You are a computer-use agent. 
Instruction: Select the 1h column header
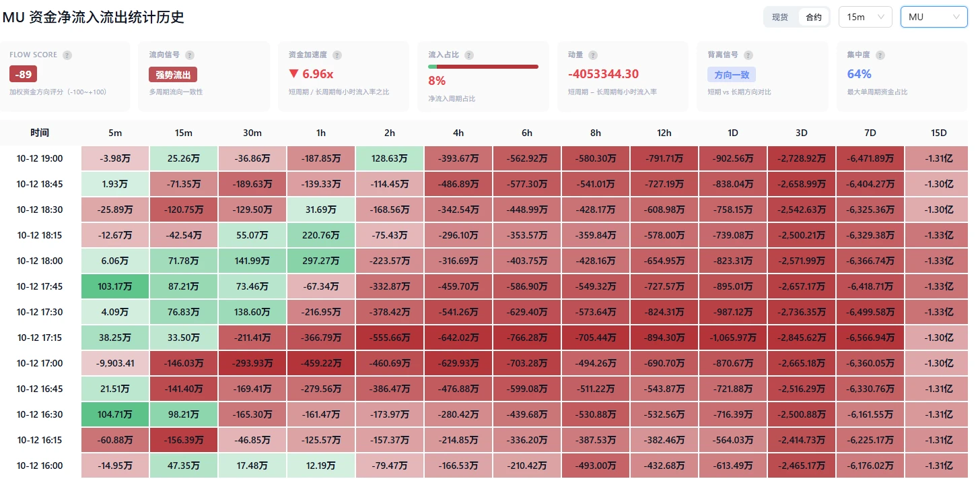[321, 133]
